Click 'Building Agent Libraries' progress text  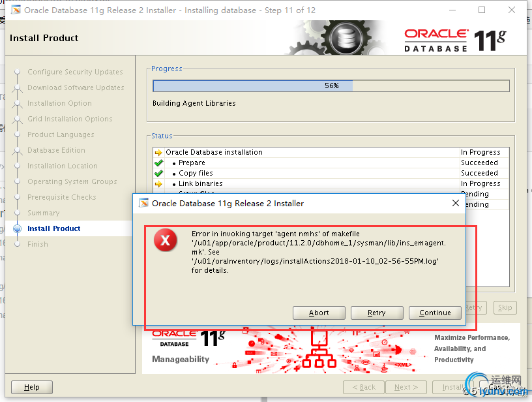click(194, 103)
